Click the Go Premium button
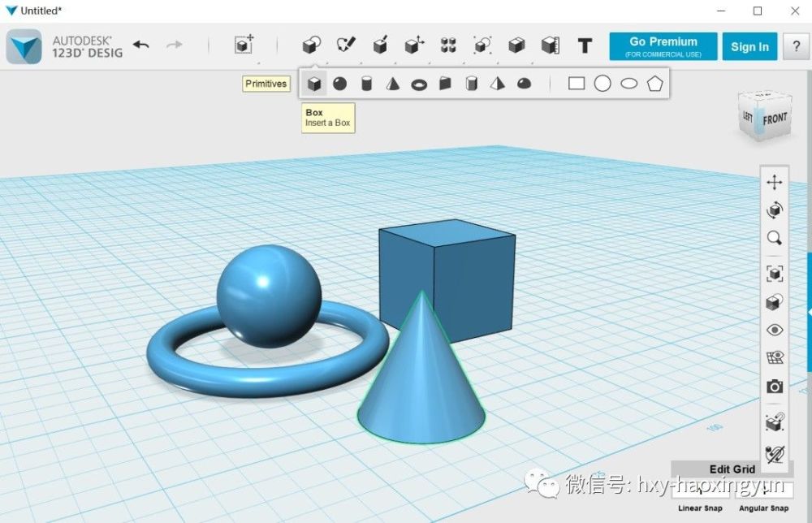This screenshot has width=812, height=523. tap(663, 45)
